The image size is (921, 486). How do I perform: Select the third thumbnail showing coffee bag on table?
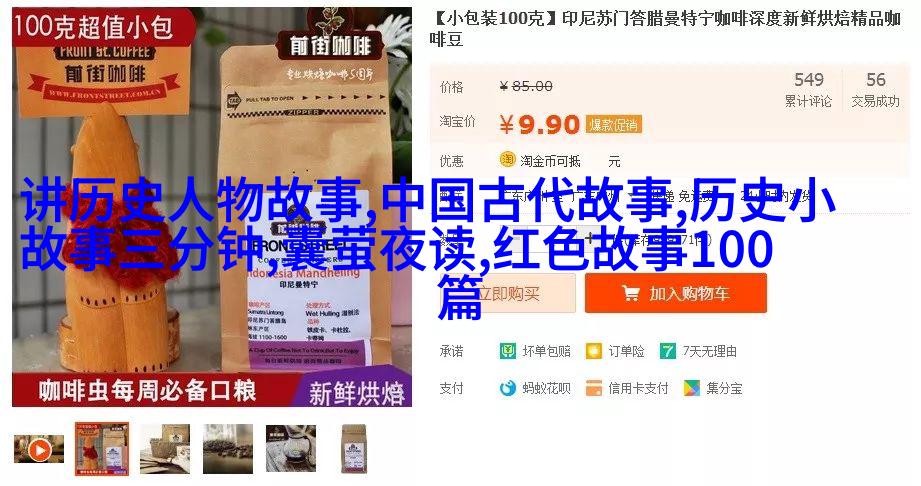click(165, 449)
